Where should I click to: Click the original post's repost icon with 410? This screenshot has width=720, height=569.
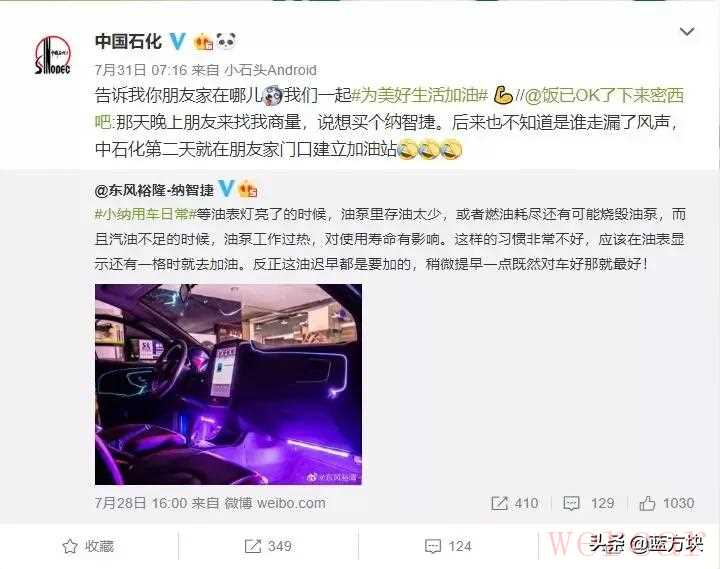[x=499, y=503]
